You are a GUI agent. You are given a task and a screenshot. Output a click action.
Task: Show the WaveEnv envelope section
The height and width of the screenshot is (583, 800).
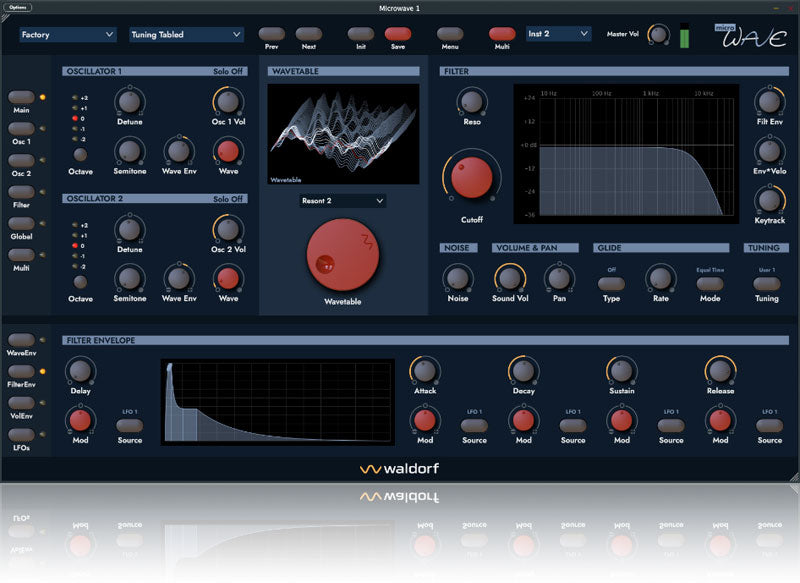click(21, 340)
